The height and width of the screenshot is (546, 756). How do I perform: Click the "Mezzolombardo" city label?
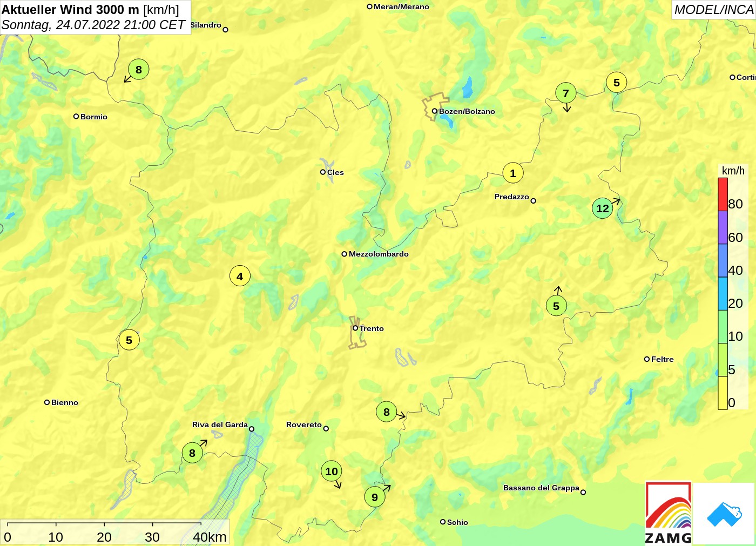point(379,254)
